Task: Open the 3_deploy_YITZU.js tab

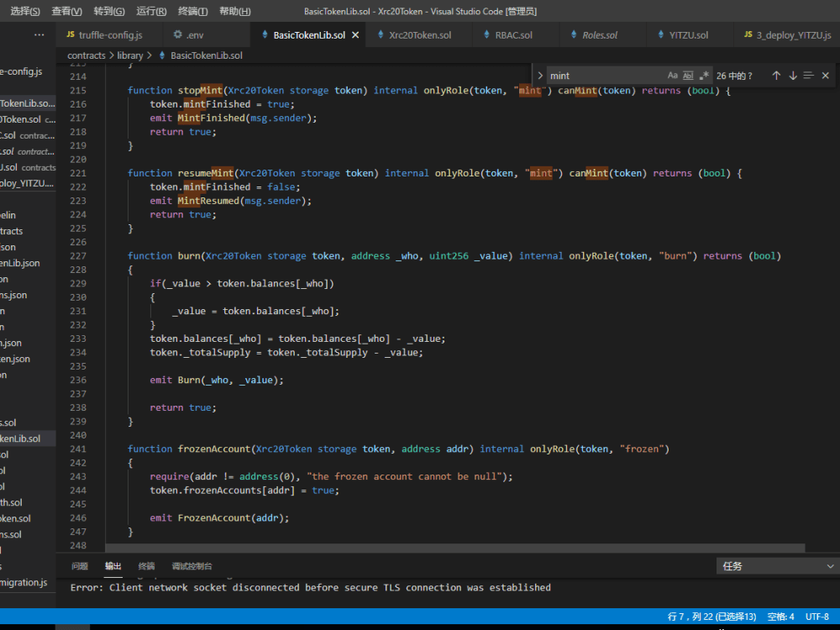Action: [794, 34]
